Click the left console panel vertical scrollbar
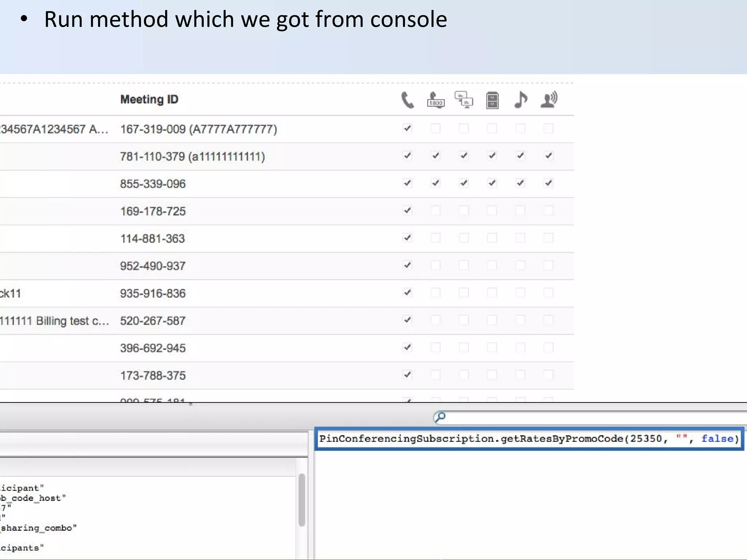This screenshot has width=747, height=560. click(x=302, y=499)
